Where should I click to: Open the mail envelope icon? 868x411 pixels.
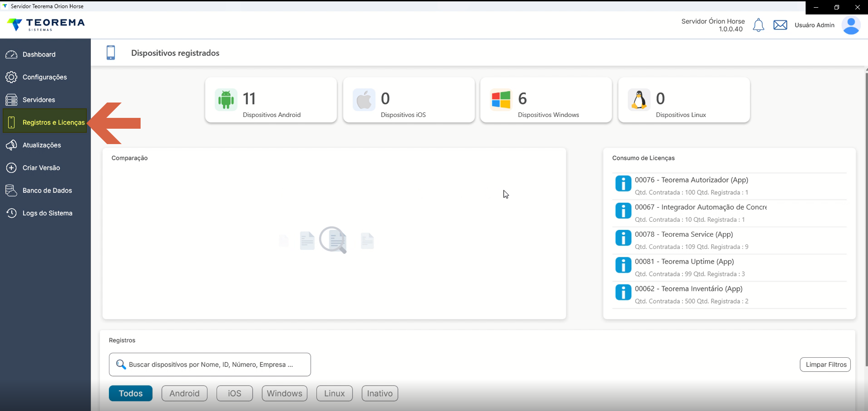coord(780,25)
